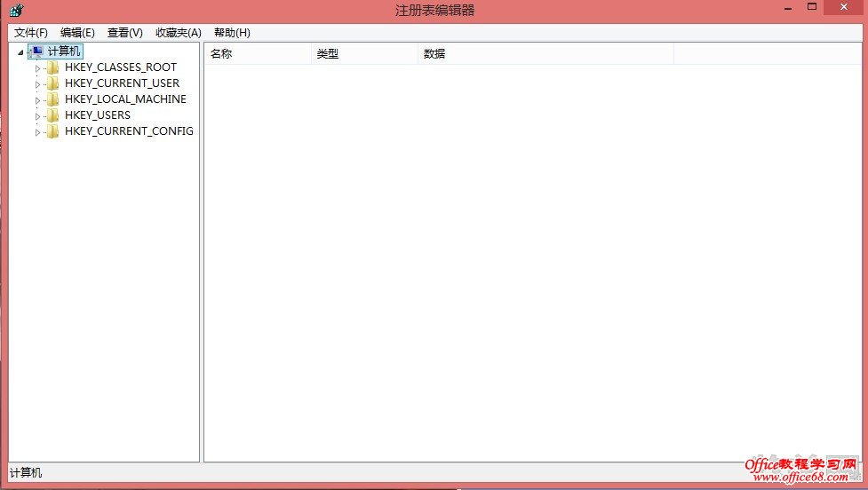
Task: Click the 数据 column header
Action: click(x=545, y=53)
